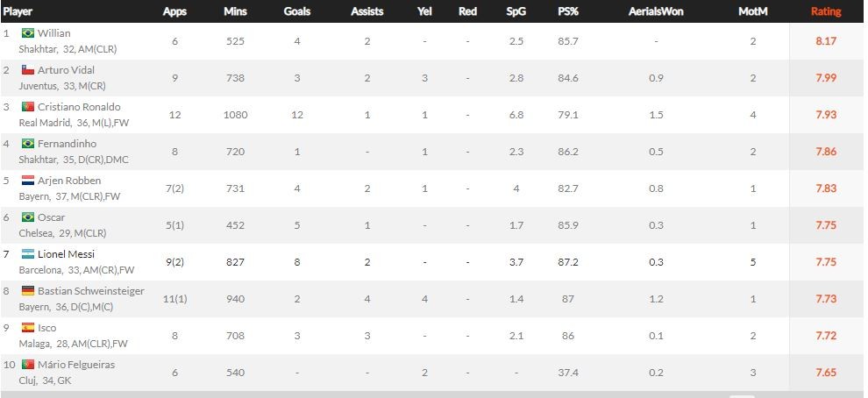
Task: Sort table by Goals column header
Action: pos(297,11)
